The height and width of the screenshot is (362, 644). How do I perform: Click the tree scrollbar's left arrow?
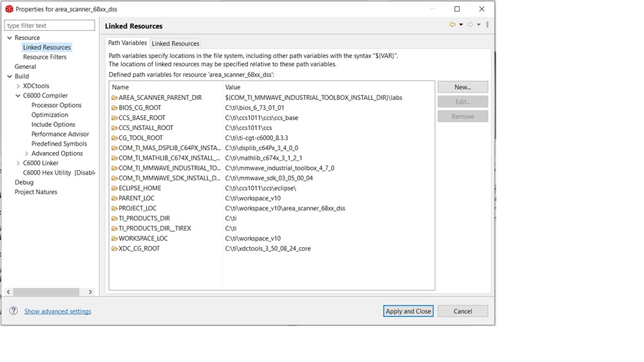click(8, 292)
